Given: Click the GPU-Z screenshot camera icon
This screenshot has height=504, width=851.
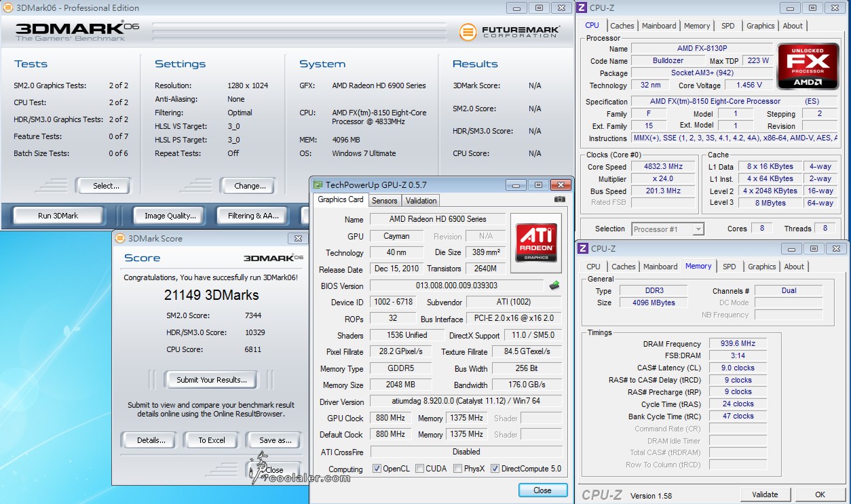Looking at the screenshot, I should pos(560,199).
